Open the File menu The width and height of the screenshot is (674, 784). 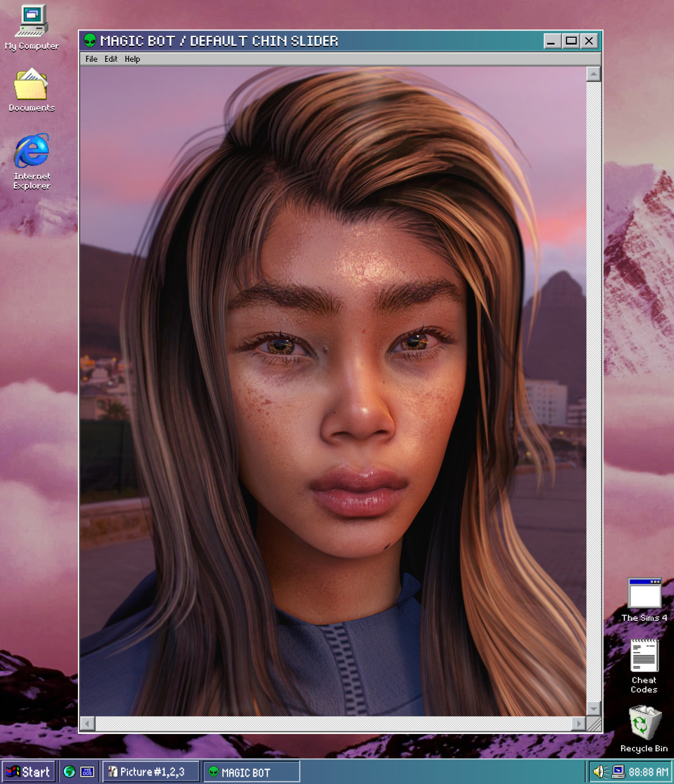coord(91,59)
